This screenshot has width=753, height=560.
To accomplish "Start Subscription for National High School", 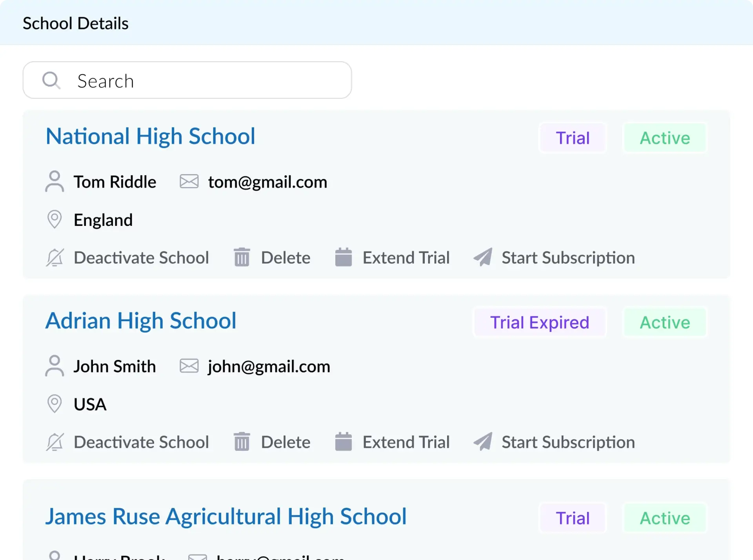I will point(568,258).
